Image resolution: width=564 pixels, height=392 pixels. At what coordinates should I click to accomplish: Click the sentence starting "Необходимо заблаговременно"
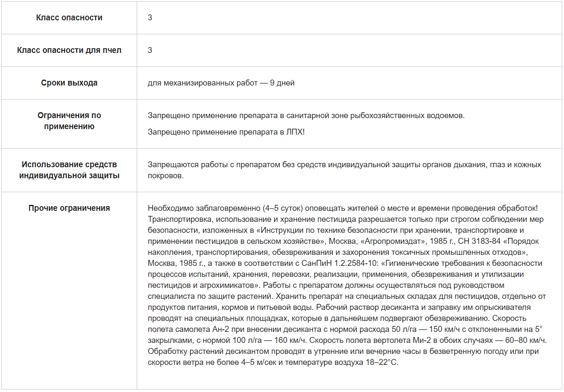point(342,208)
